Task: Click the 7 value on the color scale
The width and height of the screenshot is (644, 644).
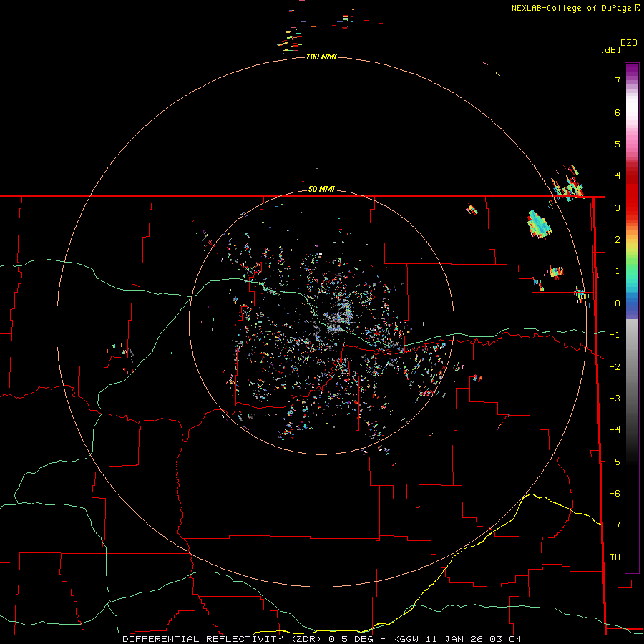Action: point(618,80)
